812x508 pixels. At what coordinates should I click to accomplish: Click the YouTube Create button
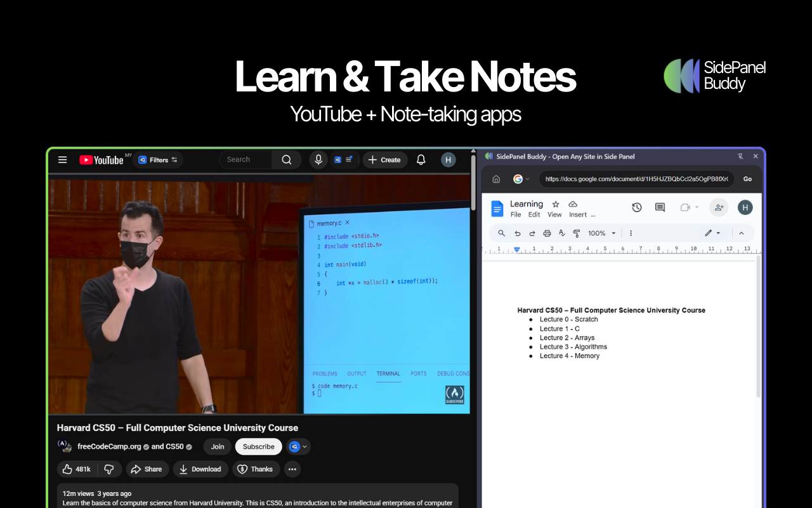pos(384,160)
